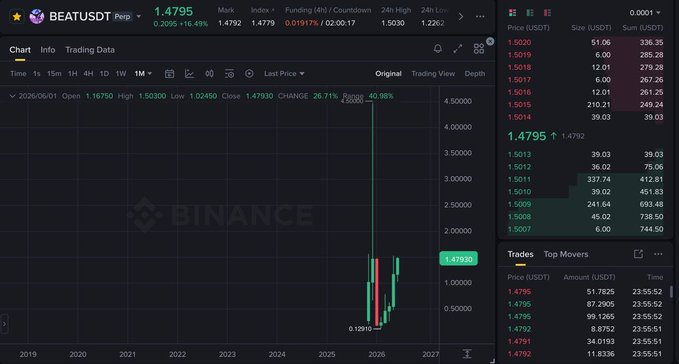The height and width of the screenshot is (364, 679).
Task: Click the Perp contract type badge
Action: pyautogui.click(x=122, y=16)
